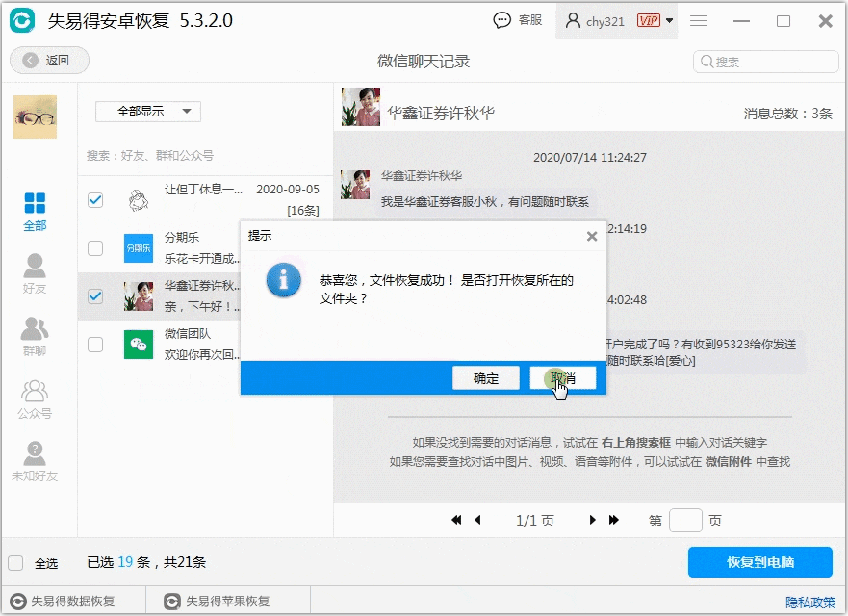Expand the 全部显示 filter dropdown
Viewport: 848px width, 616px height.
point(148,112)
